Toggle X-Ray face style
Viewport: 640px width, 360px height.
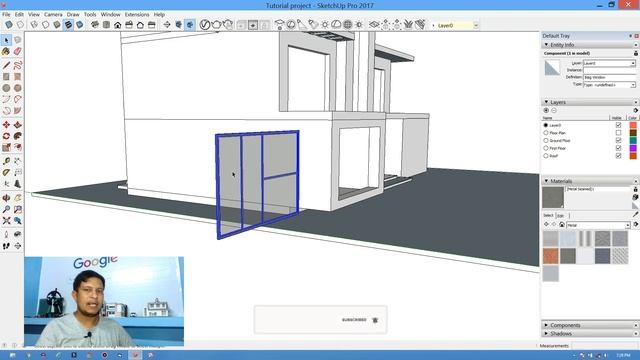[9, 25]
